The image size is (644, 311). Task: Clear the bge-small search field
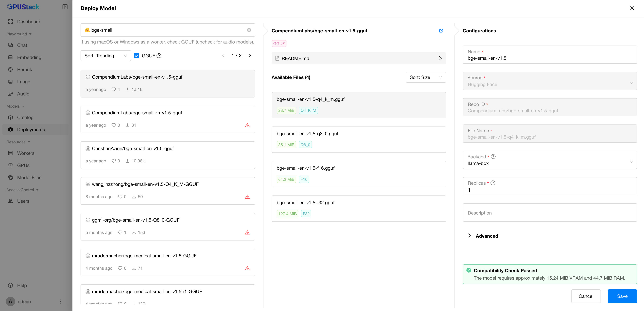pyautogui.click(x=249, y=30)
